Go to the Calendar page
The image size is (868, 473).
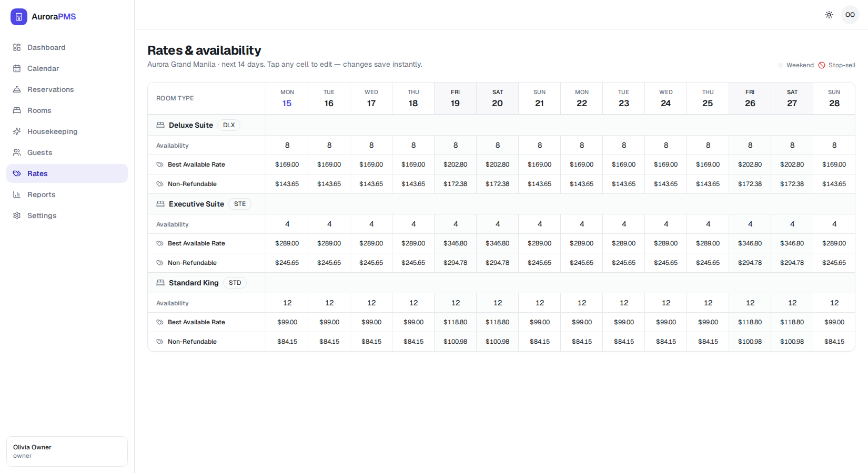(x=67, y=68)
